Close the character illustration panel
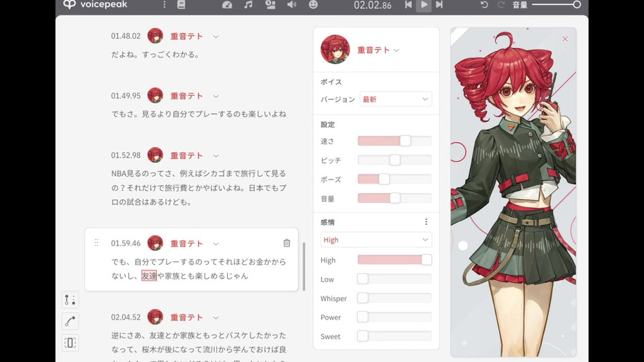 (x=565, y=39)
